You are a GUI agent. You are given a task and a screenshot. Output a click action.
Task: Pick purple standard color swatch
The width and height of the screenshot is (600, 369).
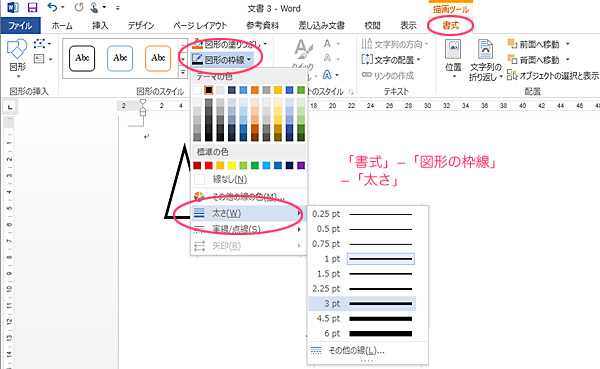point(301,165)
